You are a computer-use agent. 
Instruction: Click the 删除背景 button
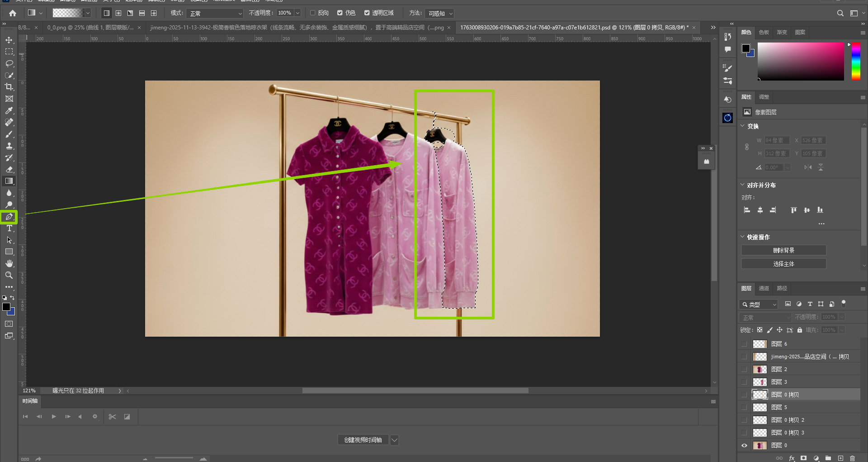783,250
